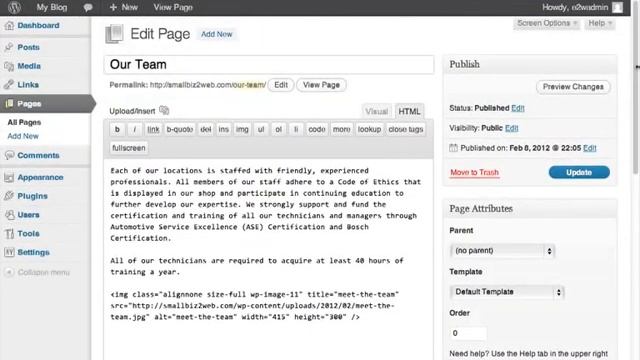
Task: Click the bold 'b' quicktag button
Action: pyautogui.click(x=117, y=129)
